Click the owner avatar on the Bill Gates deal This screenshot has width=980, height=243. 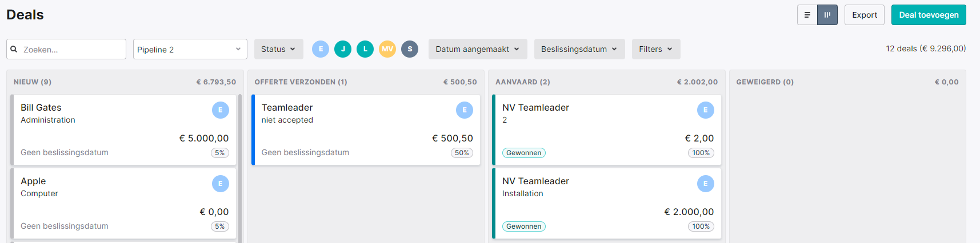point(221,110)
